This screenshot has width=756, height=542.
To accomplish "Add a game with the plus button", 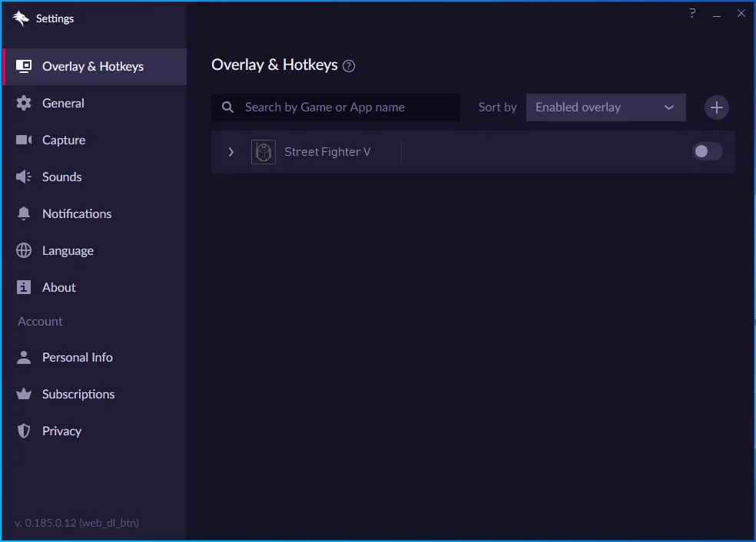I will coord(717,107).
